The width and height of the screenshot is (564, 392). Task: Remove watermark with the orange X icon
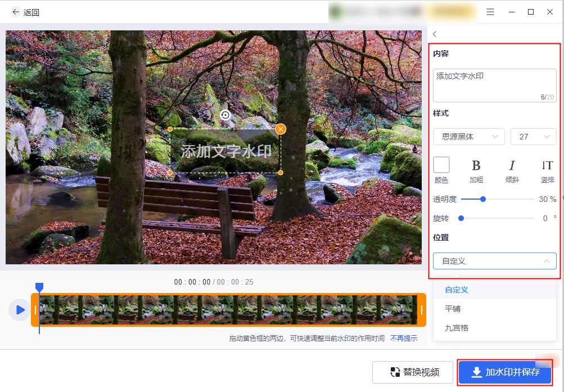(x=281, y=129)
